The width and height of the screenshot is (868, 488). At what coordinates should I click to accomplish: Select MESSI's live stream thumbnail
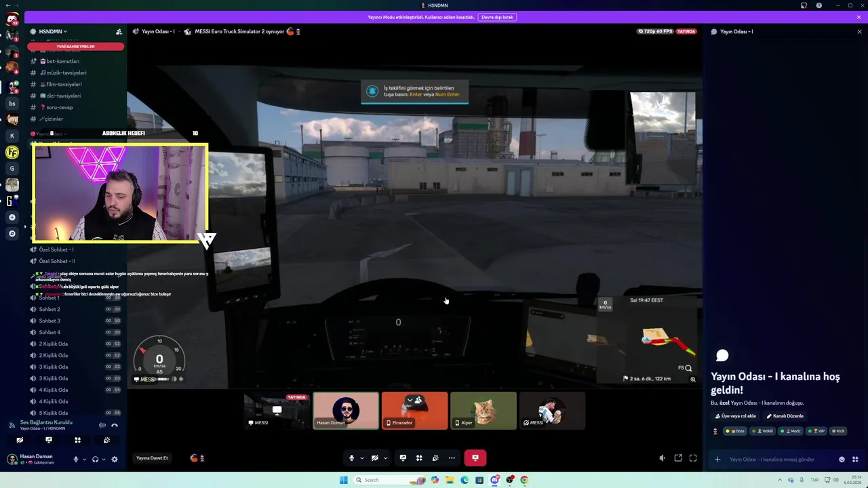277,411
